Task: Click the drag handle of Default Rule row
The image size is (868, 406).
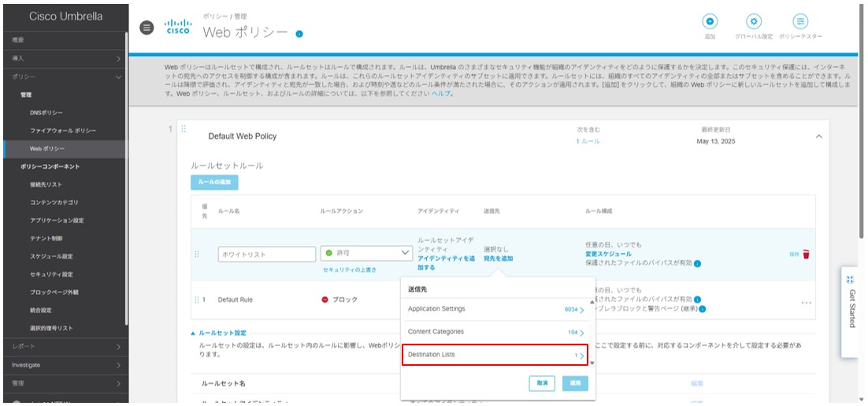Action: 196,300
